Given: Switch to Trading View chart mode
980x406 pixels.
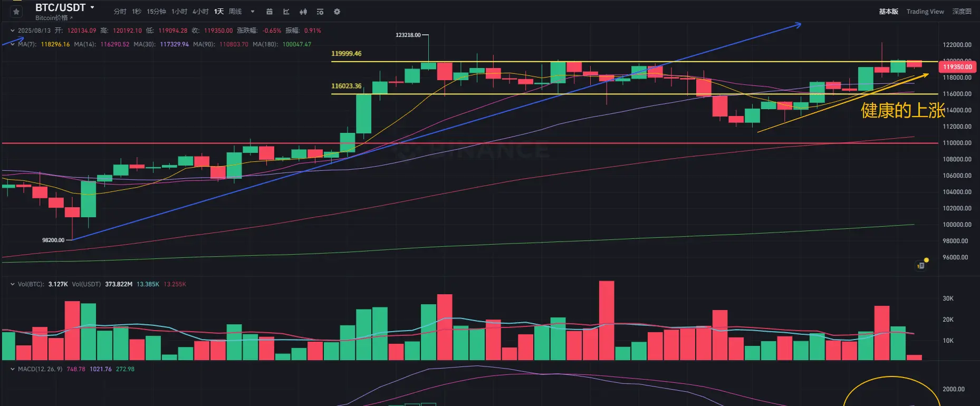Looking at the screenshot, I should point(925,12).
